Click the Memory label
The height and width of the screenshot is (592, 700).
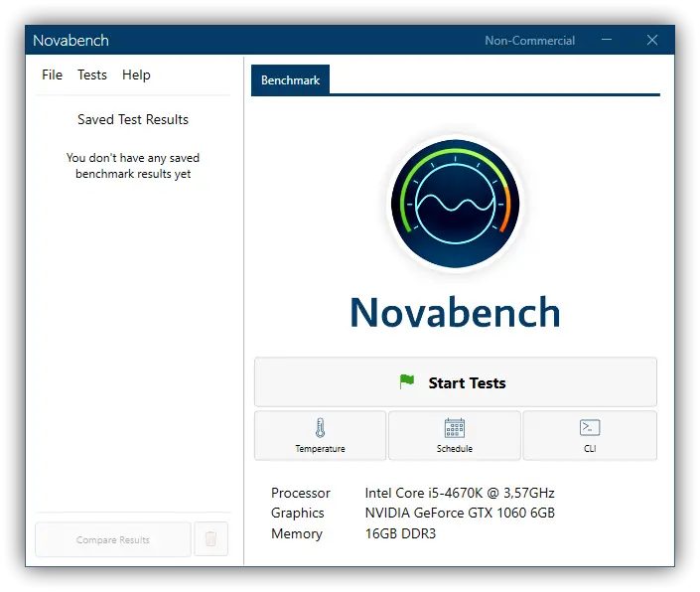click(x=297, y=533)
